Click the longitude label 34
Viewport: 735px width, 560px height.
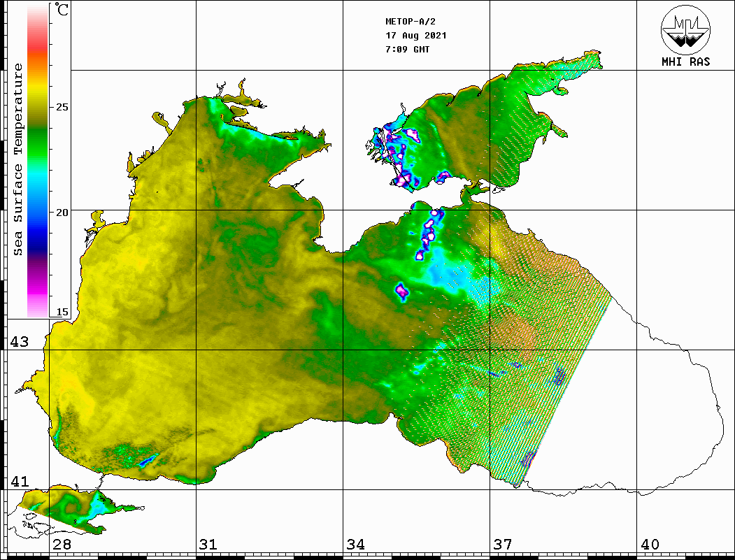pos(355,545)
